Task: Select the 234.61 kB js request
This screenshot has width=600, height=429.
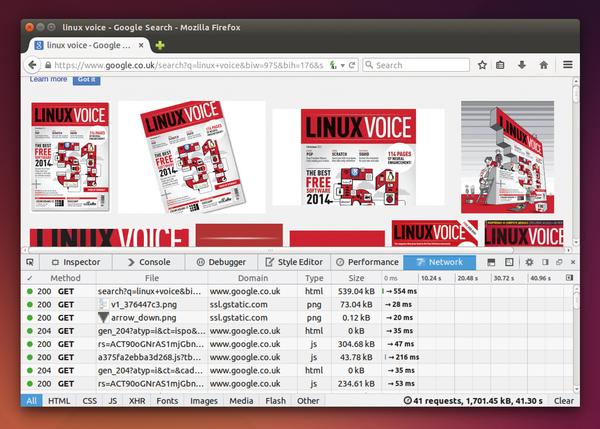Action: 297,383
